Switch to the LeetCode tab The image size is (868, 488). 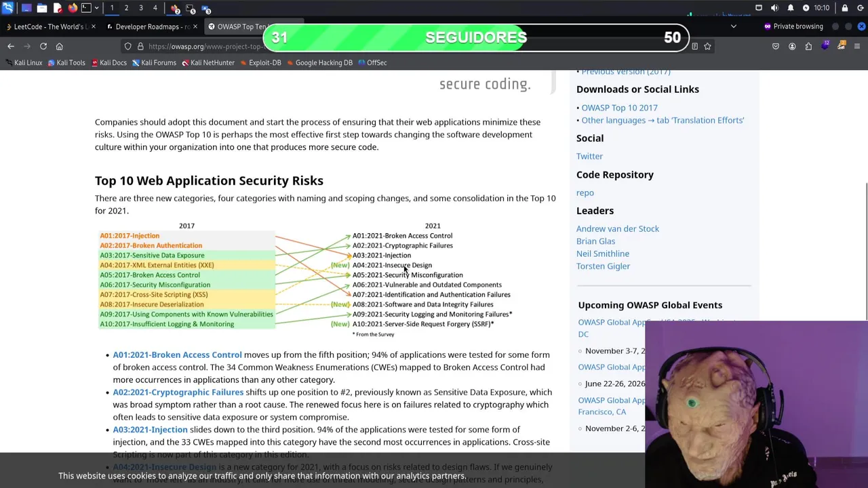coord(50,26)
